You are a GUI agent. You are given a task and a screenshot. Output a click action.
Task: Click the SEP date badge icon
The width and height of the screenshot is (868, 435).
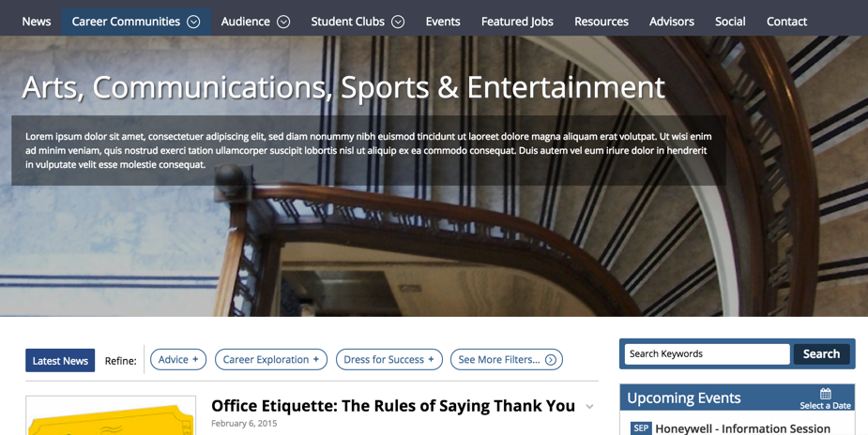(641, 428)
